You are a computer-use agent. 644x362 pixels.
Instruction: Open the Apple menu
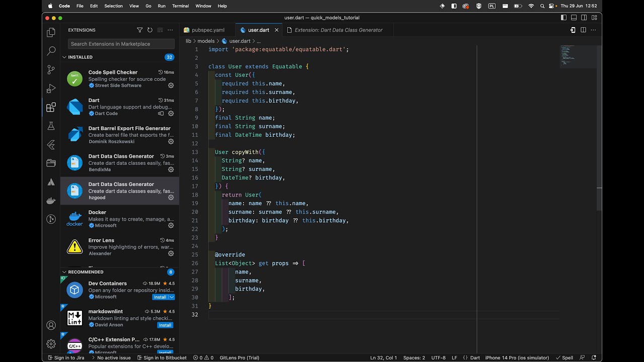[50, 6]
